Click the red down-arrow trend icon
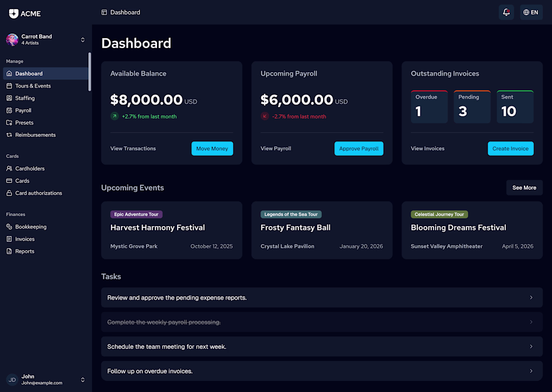Viewport: 552px width, 392px height. coord(265,116)
